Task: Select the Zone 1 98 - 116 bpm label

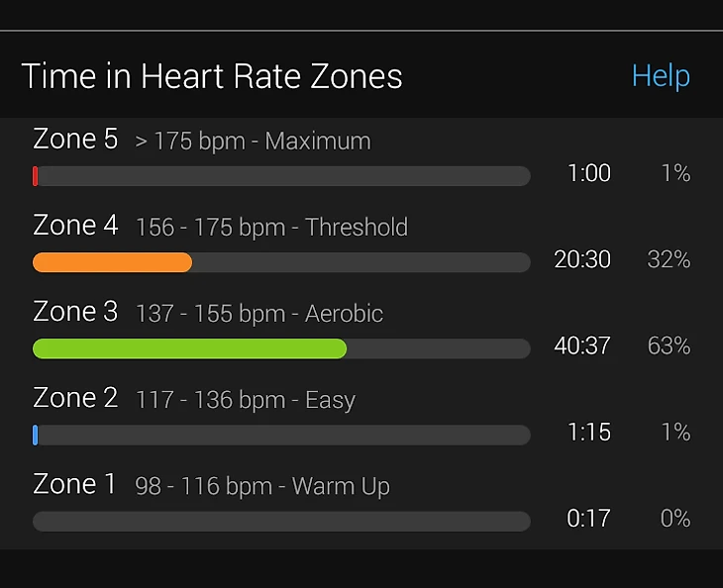Action: coord(212,485)
